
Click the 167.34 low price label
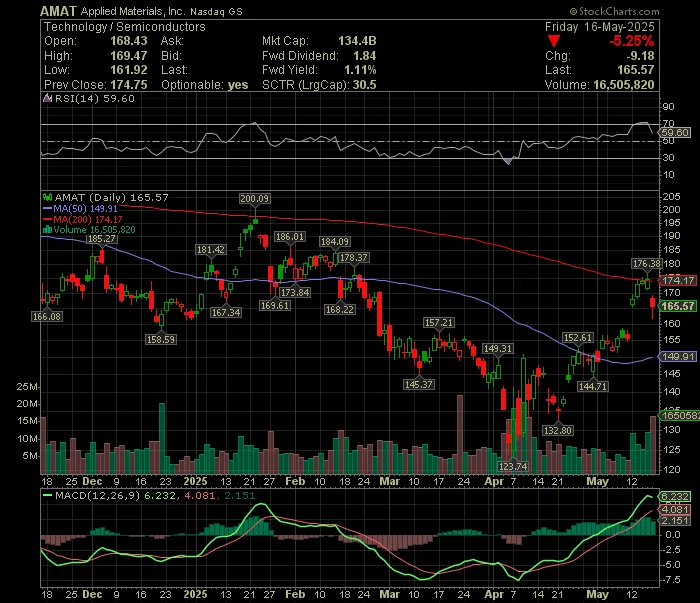coord(226,312)
